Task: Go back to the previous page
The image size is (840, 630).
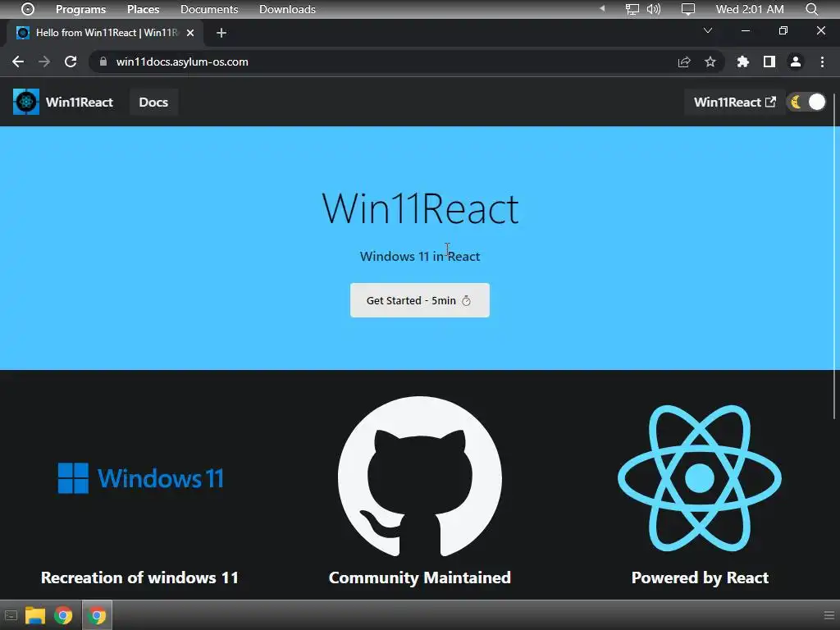Action: [18, 62]
